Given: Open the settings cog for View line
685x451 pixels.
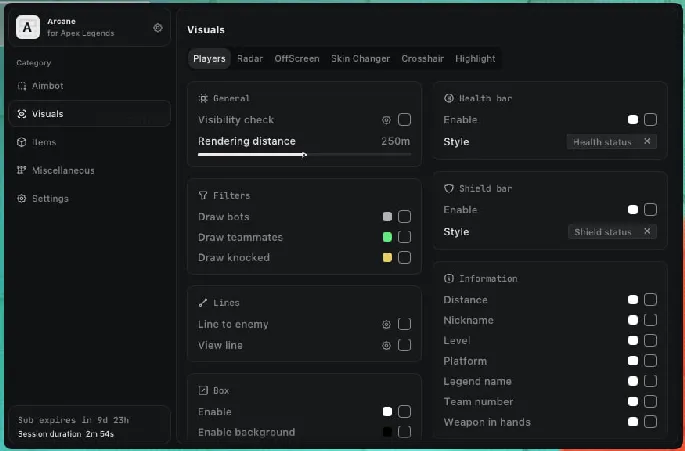Looking at the screenshot, I should pyautogui.click(x=386, y=345).
